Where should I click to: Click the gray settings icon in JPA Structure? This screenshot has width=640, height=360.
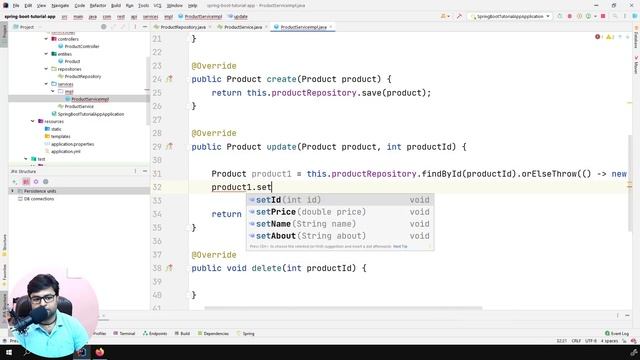point(46,182)
